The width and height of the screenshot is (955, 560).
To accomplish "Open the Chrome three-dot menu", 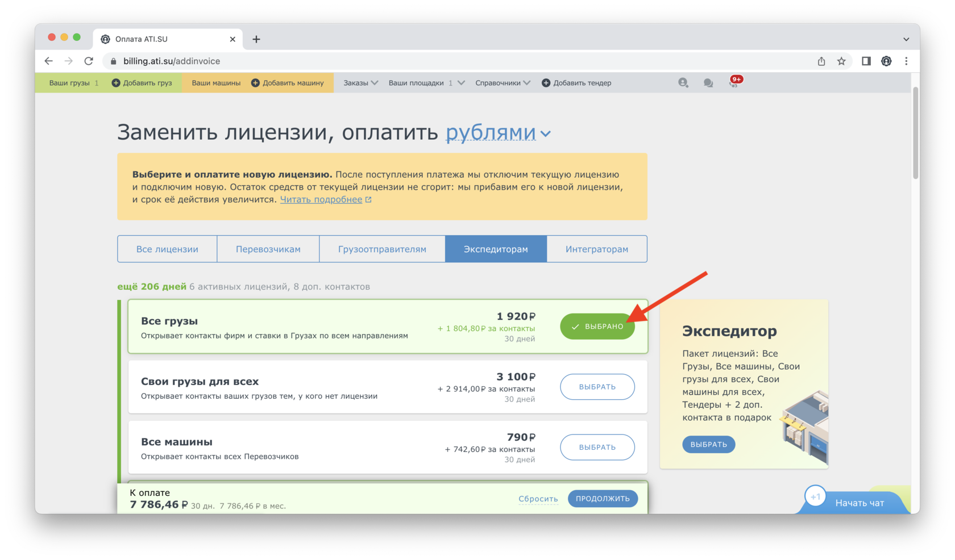I will pyautogui.click(x=906, y=61).
